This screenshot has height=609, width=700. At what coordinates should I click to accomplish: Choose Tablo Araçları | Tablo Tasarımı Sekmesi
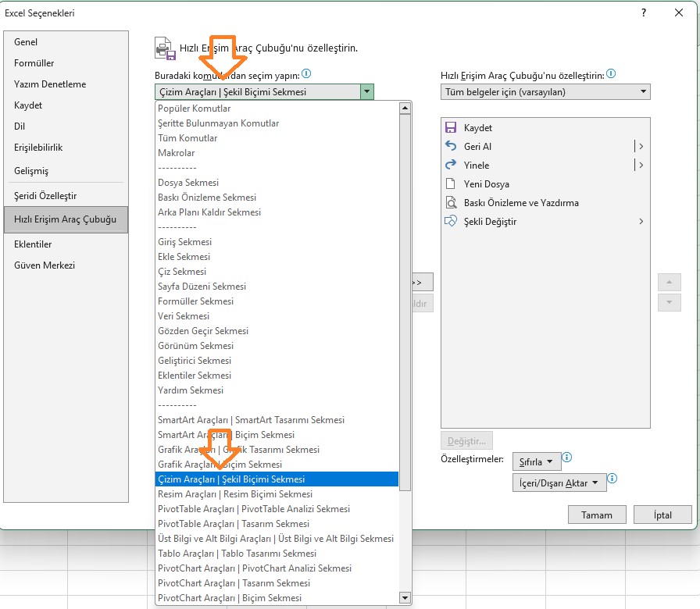[x=277, y=554]
